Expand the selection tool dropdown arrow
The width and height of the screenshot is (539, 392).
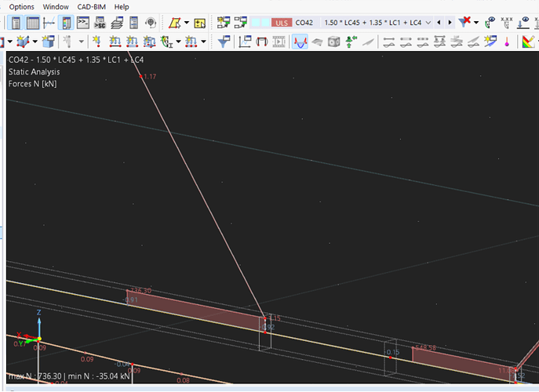186,23
